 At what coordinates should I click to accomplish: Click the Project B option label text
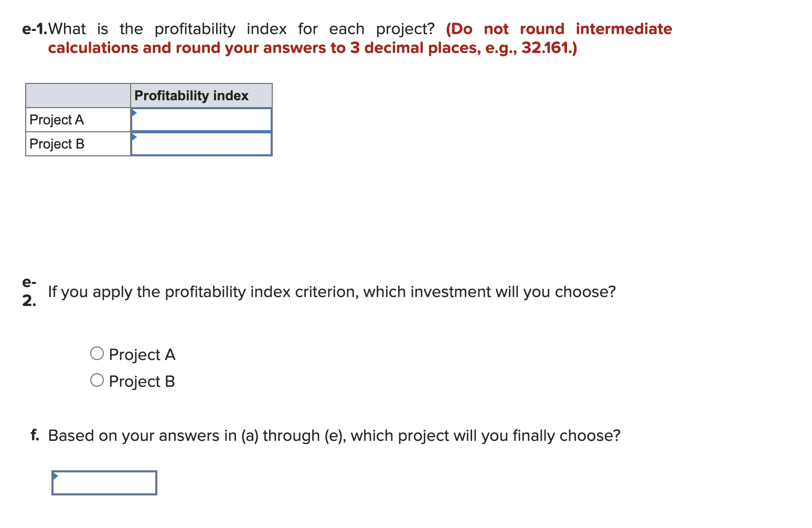142,381
